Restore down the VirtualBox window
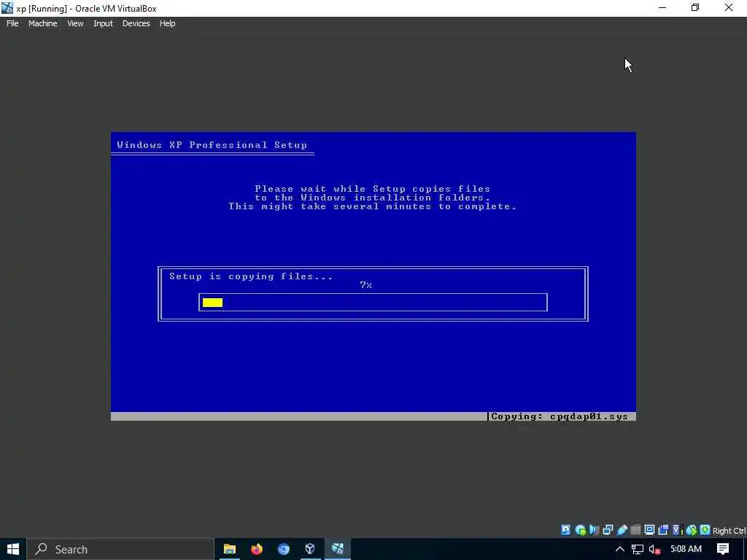This screenshot has width=747, height=560. 695,8
